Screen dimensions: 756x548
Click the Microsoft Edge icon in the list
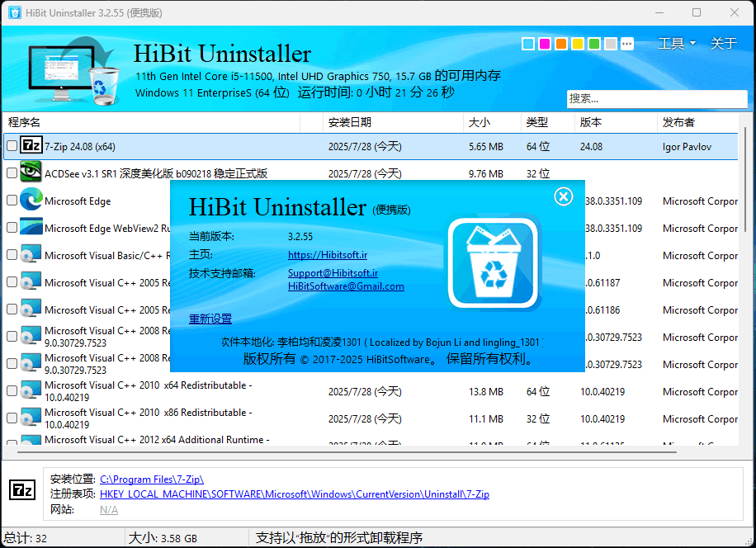(31, 201)
